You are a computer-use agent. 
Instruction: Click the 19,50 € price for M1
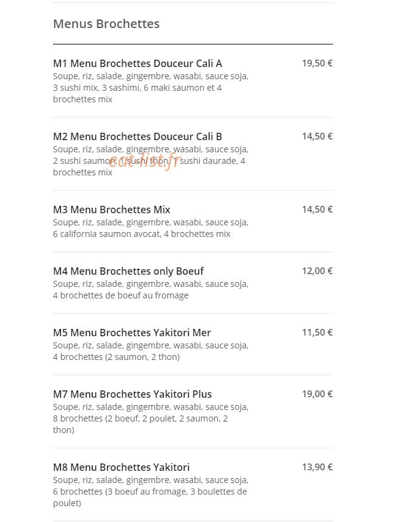[x=317, y=63]
